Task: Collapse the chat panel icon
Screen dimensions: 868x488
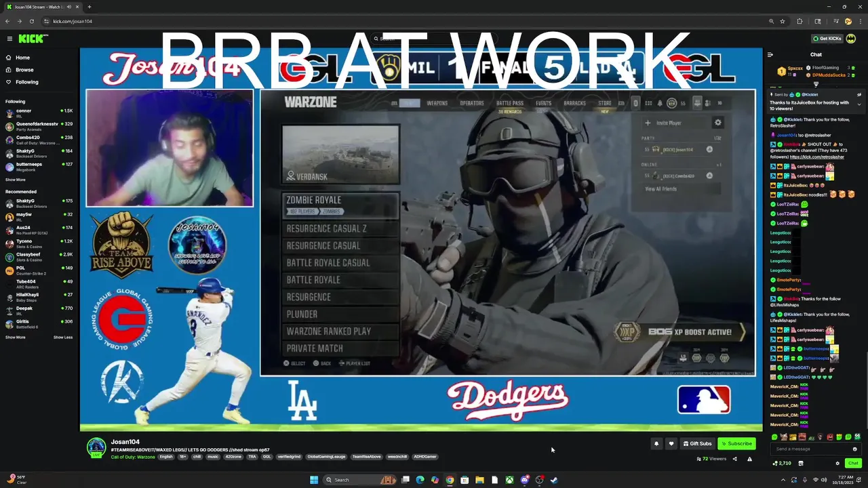Action: point(770,54)
